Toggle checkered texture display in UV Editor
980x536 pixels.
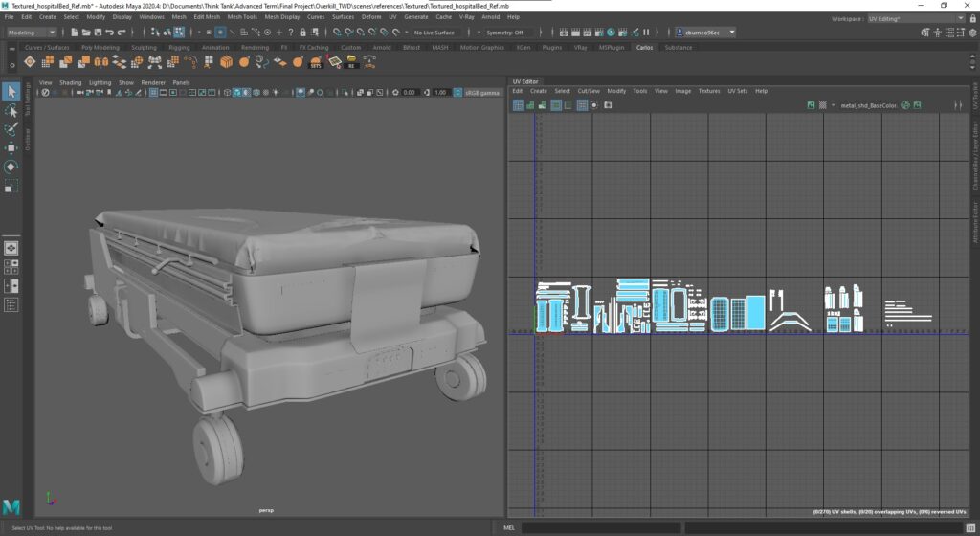[x=823, y=105]
